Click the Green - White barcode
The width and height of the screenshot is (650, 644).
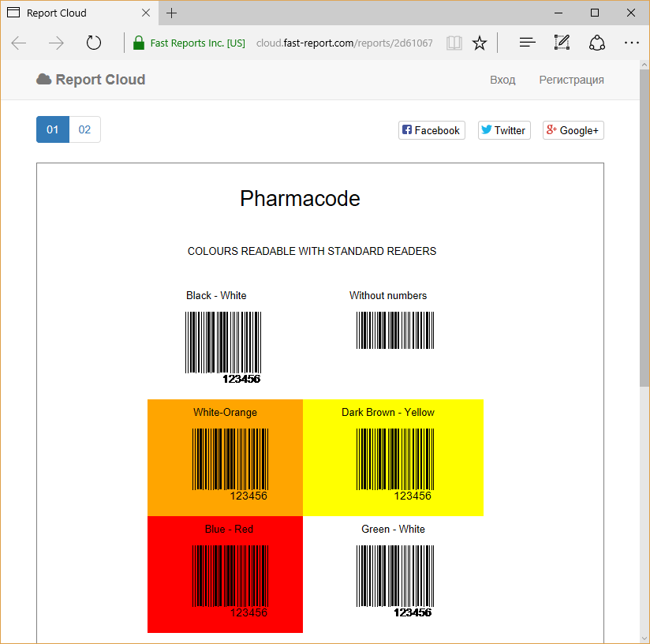click(x=395, y=582)
